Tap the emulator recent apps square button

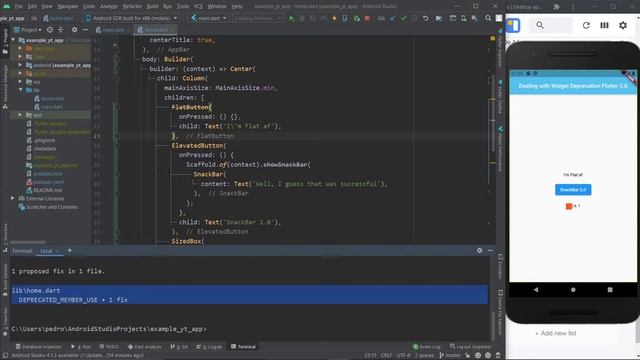(x=610, y=290)
